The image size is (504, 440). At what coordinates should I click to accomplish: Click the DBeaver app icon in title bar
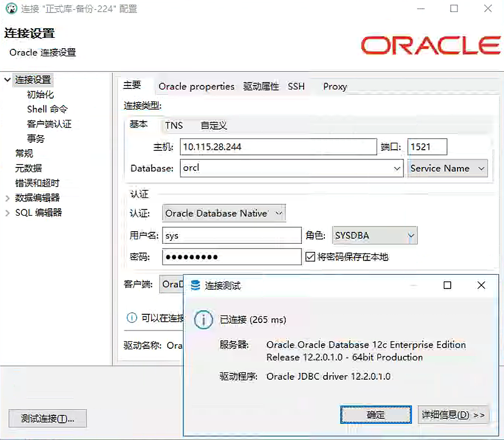[x=11, y=9]
